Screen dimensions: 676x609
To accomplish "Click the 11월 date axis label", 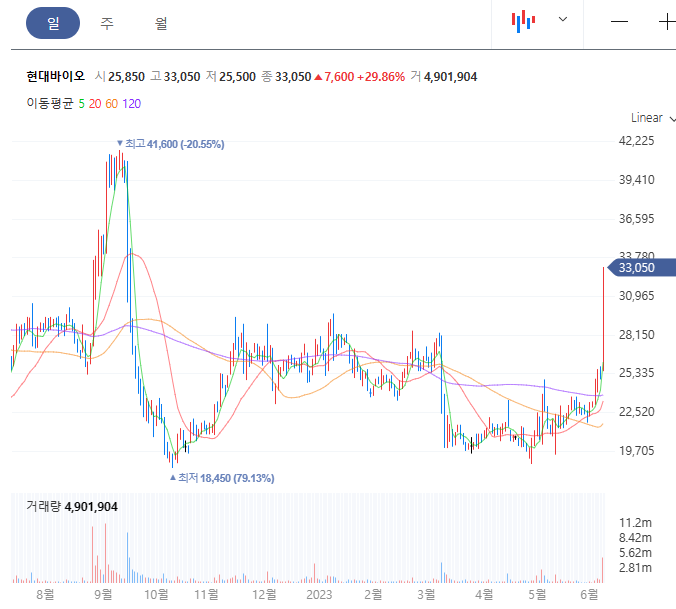I will coord(206,595).
